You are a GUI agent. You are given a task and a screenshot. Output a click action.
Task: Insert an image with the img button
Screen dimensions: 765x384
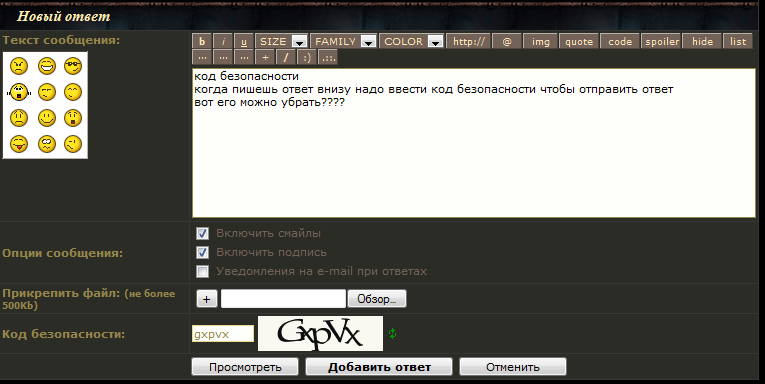[541, 41]
